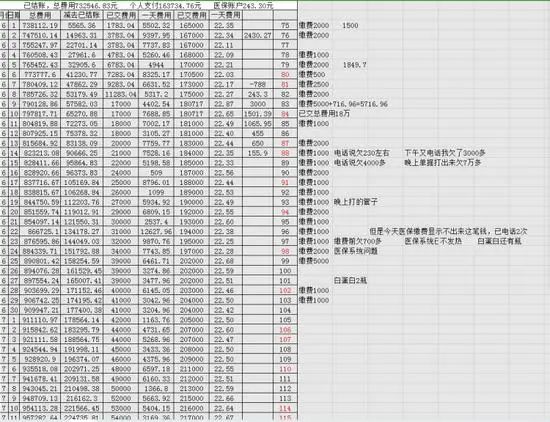This screenshot has height=422, width=550.
Task: Select the red day count cell 110
Action: 285,369
